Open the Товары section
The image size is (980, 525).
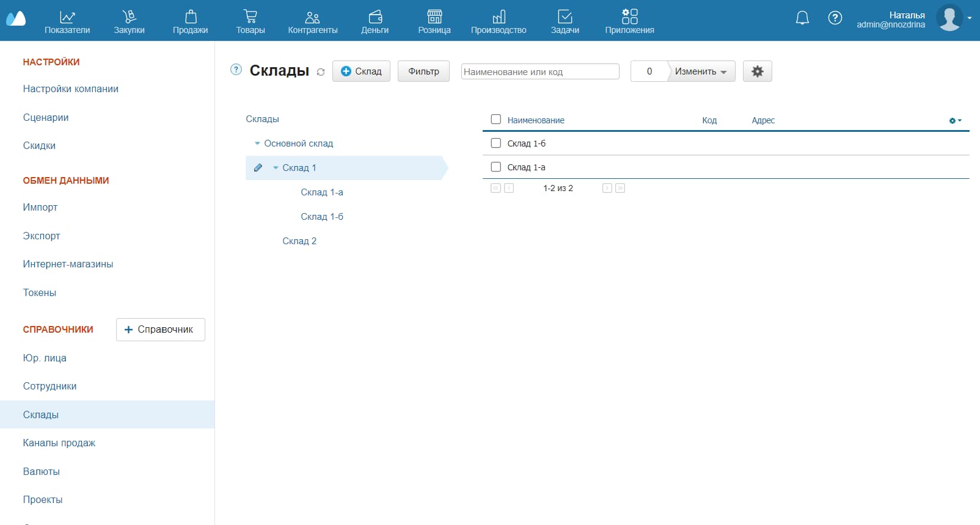tap(250, 21)
